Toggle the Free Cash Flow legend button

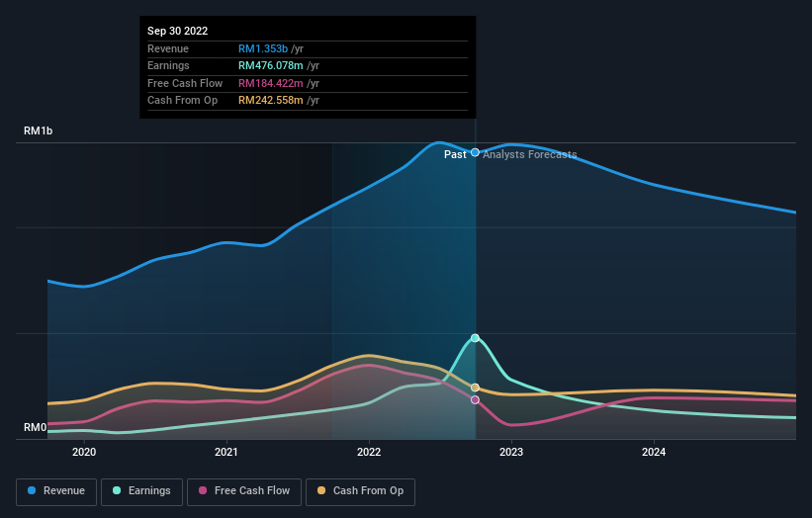(244, 491)
